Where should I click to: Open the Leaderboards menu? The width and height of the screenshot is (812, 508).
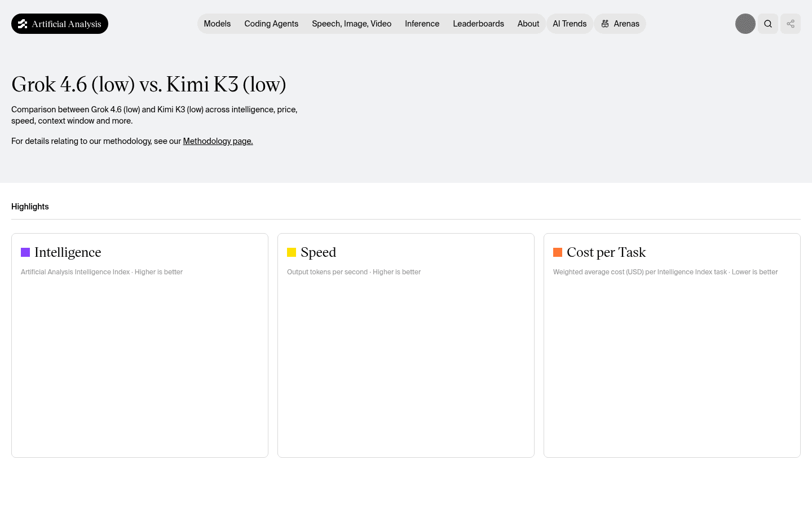click(x=478, y=24)
